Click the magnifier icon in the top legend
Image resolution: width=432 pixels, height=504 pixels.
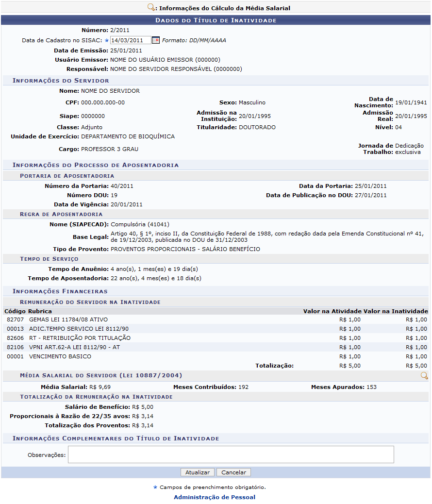tap(151, 7)
